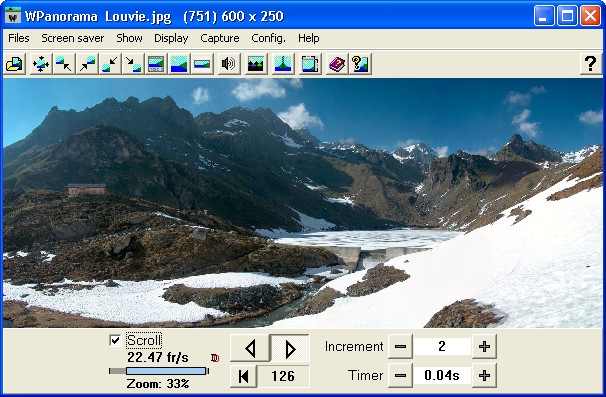This screenshot has width=606, height=397.
Task: Open the purple help book icon
Action: click(x=337, y=64)
